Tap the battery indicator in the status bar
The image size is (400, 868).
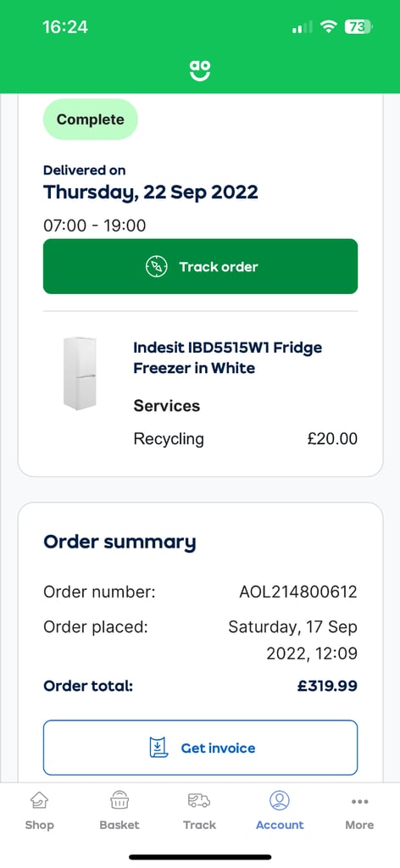tap(358, 26)
